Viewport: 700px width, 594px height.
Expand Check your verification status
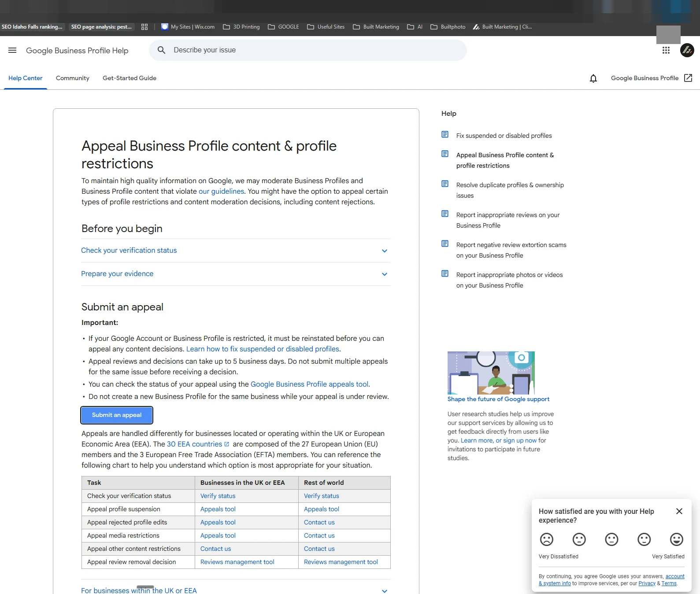[x=236, y=251]
